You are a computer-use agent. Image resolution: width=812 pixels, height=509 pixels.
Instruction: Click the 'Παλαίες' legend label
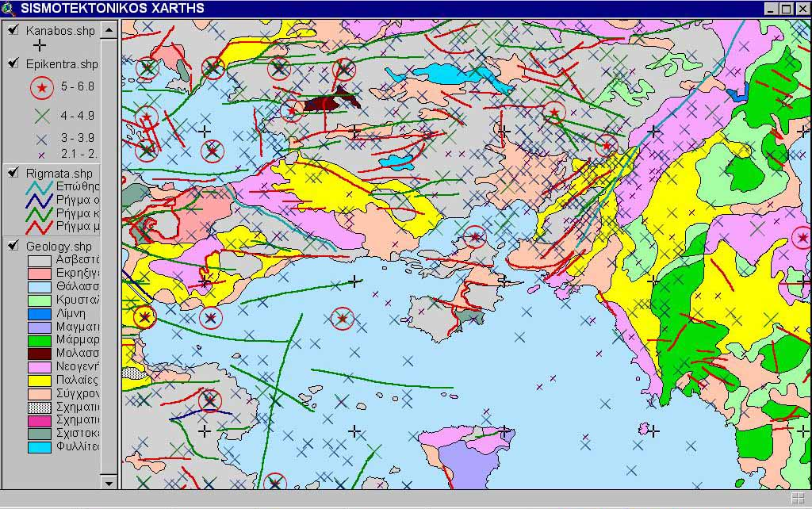coord(77,380)
